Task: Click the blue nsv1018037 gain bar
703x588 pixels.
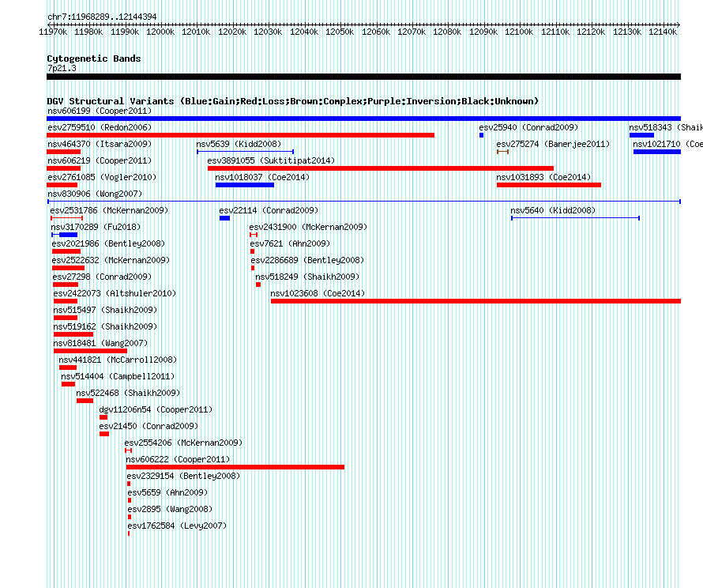Action: tap(245, 185)
